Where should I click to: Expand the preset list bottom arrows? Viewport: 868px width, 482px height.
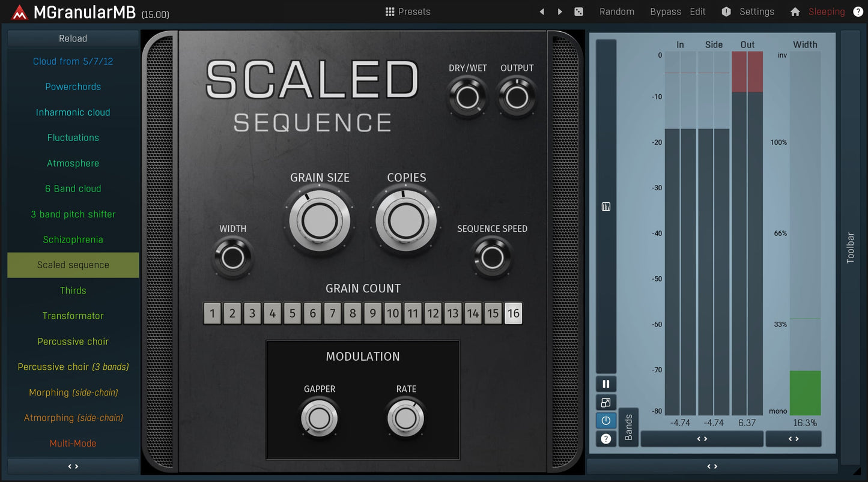pyautogui.click(x=73, y=466)
